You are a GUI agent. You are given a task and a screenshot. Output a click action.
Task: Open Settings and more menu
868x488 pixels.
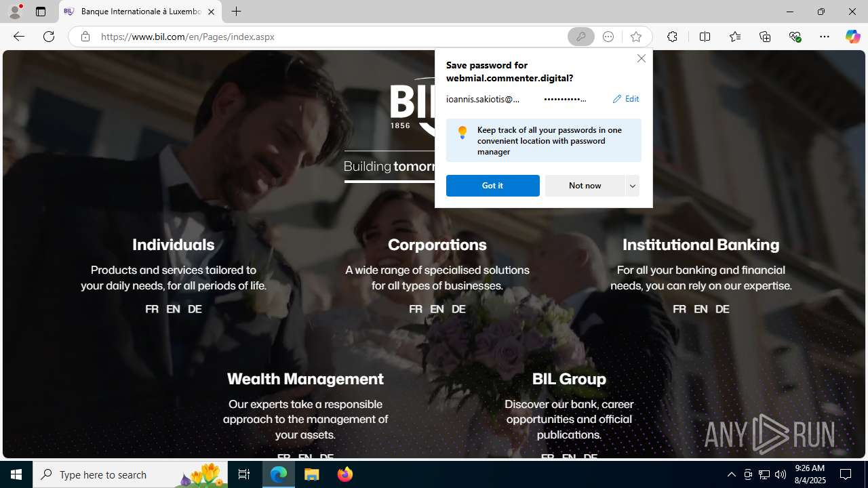[x=824, y=37]
